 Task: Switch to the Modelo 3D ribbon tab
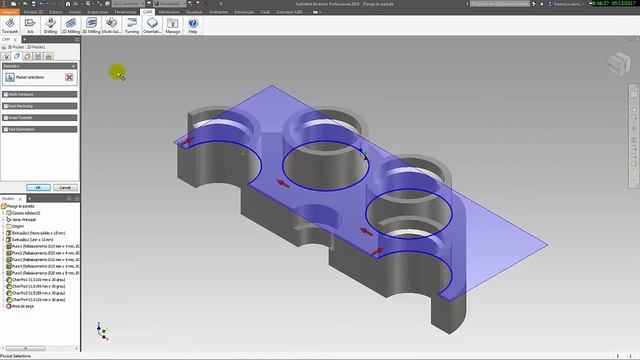tap(33, 12)
